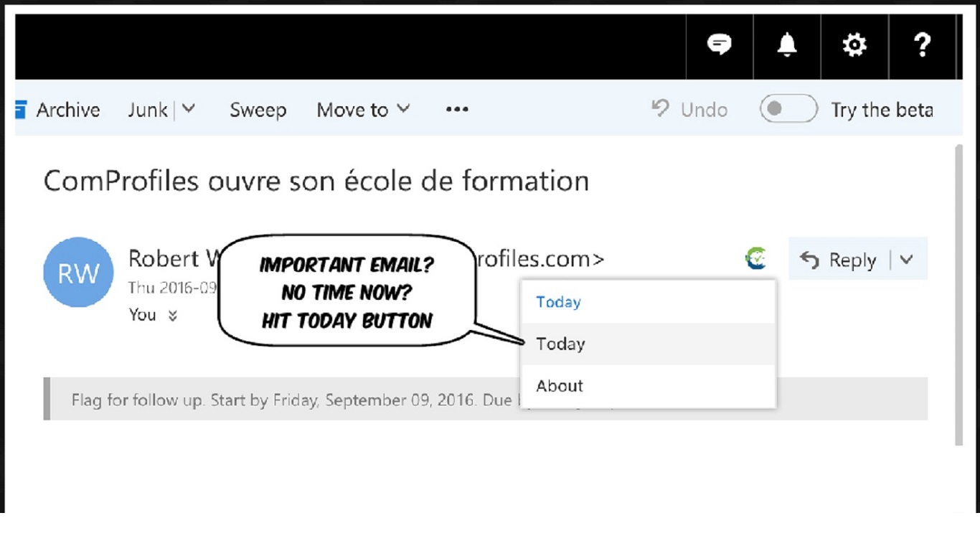The height and width of the screenshot is (551, 980).
Task: Mark message as Junk
Action: [x=147, y=110]
